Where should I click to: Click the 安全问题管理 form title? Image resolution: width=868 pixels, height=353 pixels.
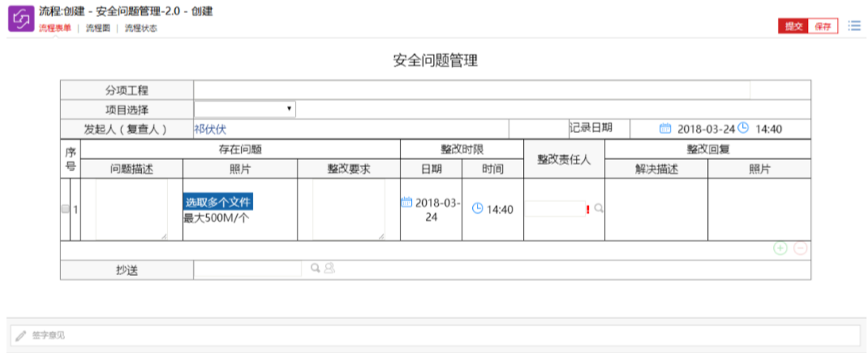pyautogui.click(x=435, y=60)
